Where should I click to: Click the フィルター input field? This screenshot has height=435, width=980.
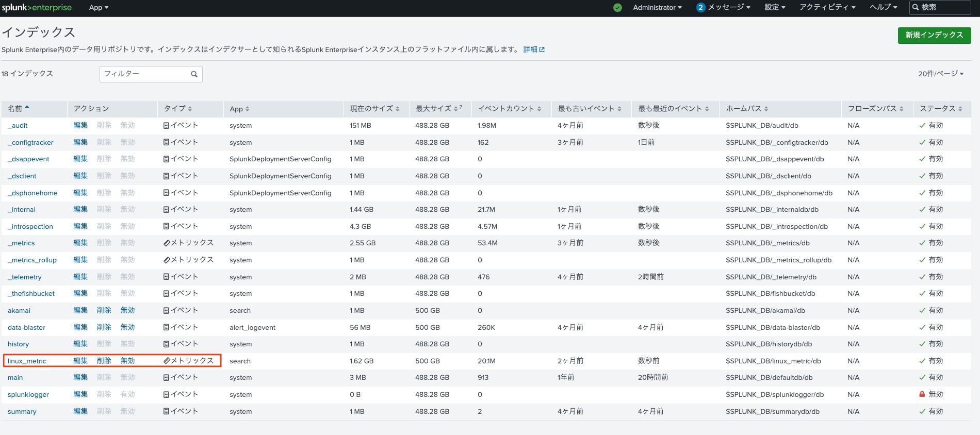click(151, 74)
